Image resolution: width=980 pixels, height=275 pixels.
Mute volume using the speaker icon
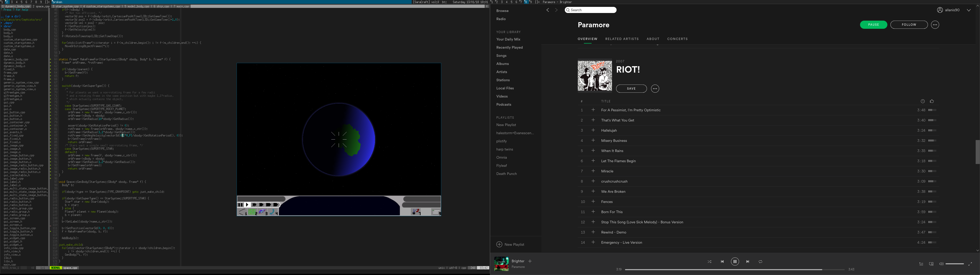[941, 264]
